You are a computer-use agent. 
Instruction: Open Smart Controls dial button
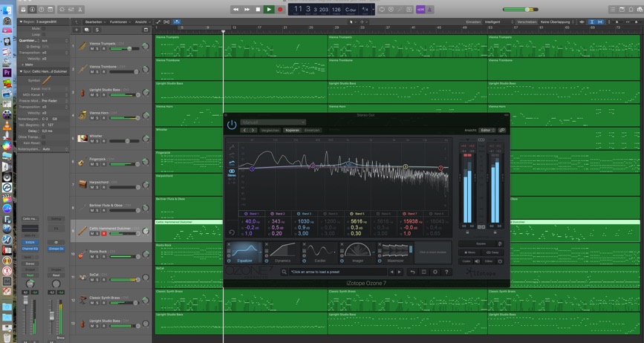pyautogui.click(x=62, y=9)
